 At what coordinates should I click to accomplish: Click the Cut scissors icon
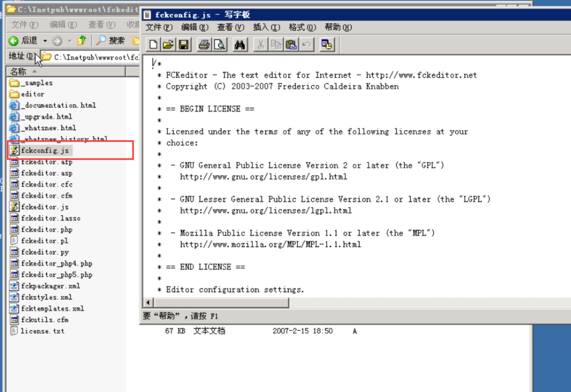[x=260, y=45]
